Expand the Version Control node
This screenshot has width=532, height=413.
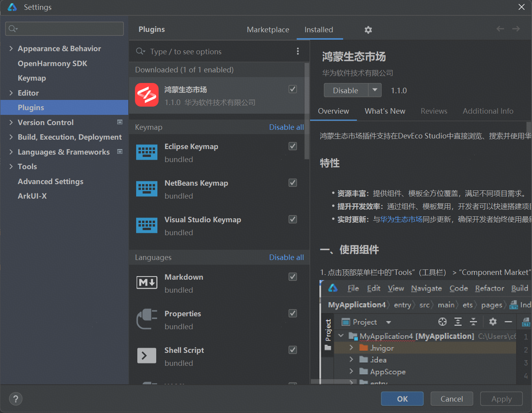point(11,122)
